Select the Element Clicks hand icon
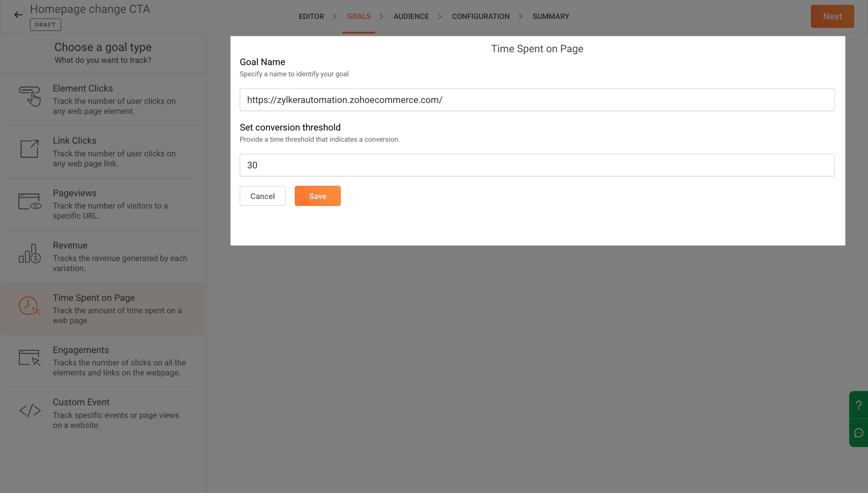 (x=30, y=96)
